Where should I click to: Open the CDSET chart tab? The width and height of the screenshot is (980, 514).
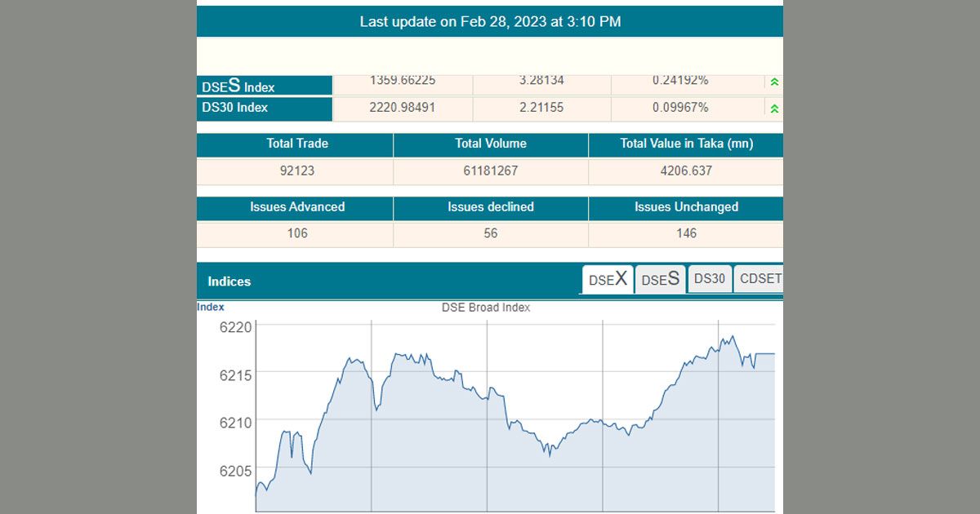[759, 278]
